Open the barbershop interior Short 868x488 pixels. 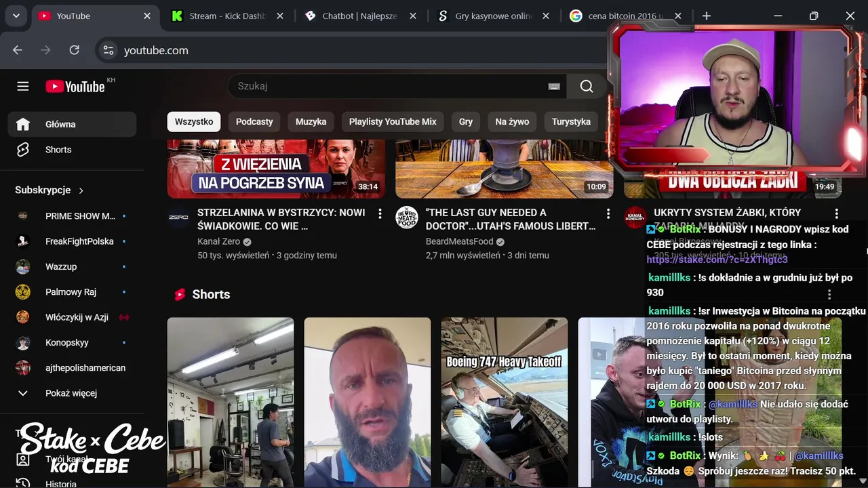(x=231, y=403)
